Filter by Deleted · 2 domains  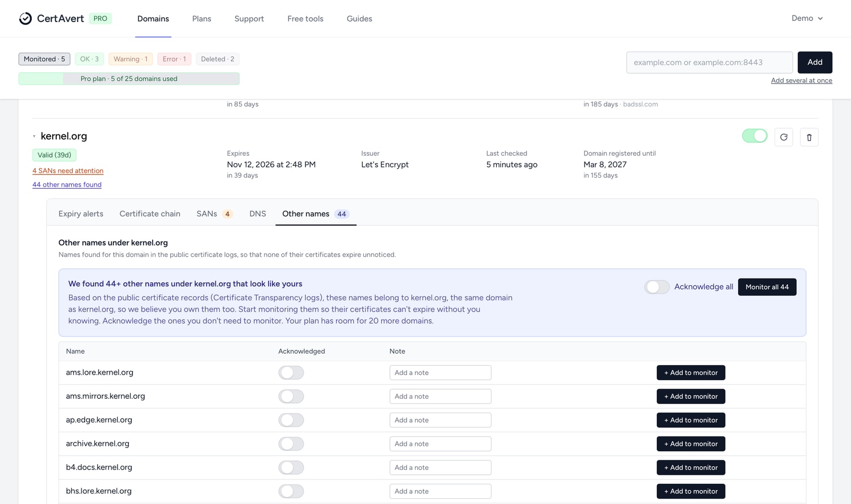coord(218,59)
